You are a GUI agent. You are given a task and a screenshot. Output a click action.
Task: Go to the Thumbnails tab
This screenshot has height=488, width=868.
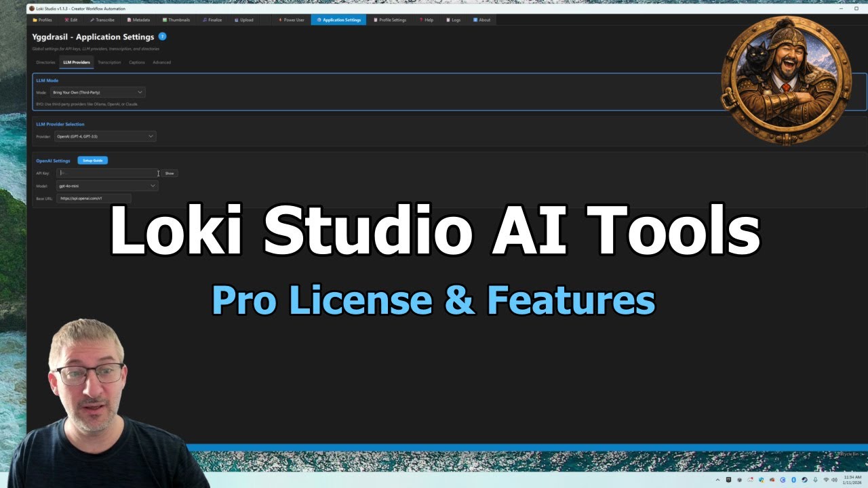176,20
